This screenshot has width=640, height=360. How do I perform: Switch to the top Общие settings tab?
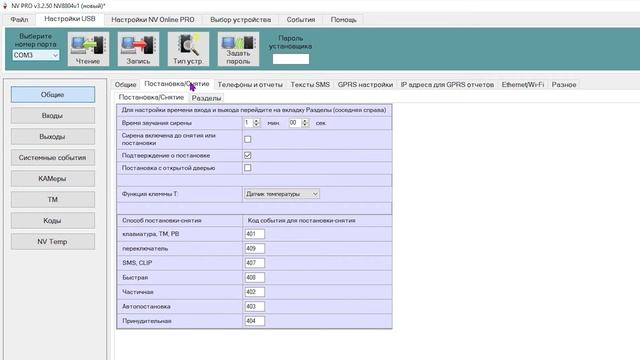pyautogui.click(x=125, y=84)
